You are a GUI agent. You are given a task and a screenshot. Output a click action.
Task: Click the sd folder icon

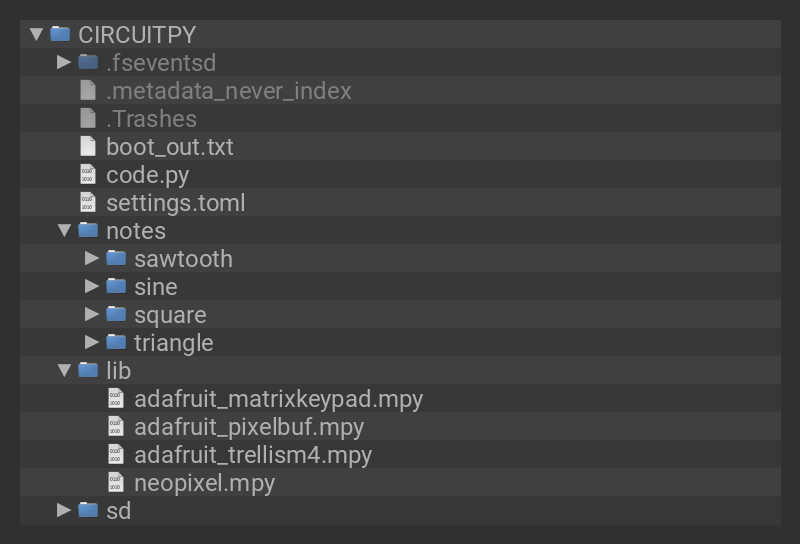(88, 511)
